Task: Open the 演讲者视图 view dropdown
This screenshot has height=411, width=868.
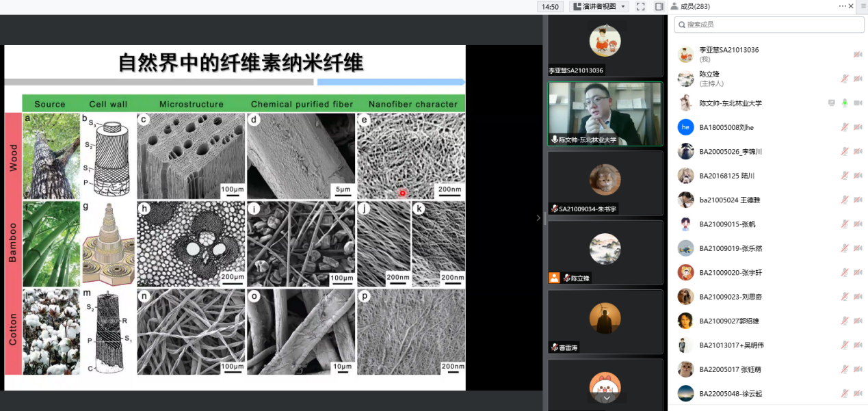Action: 599,7
